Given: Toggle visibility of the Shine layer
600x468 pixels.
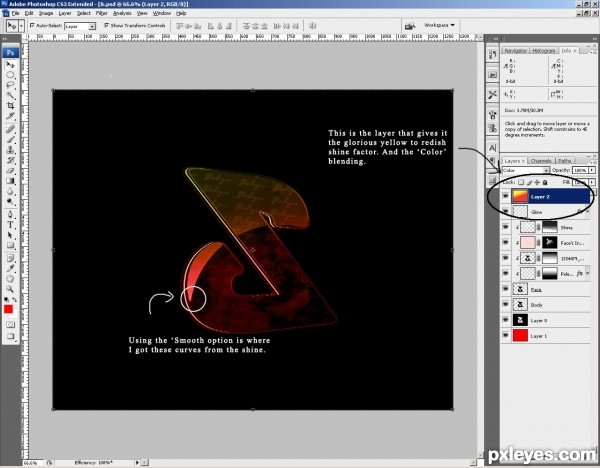Looking at the screenshot, I should [x=505, y=227].
